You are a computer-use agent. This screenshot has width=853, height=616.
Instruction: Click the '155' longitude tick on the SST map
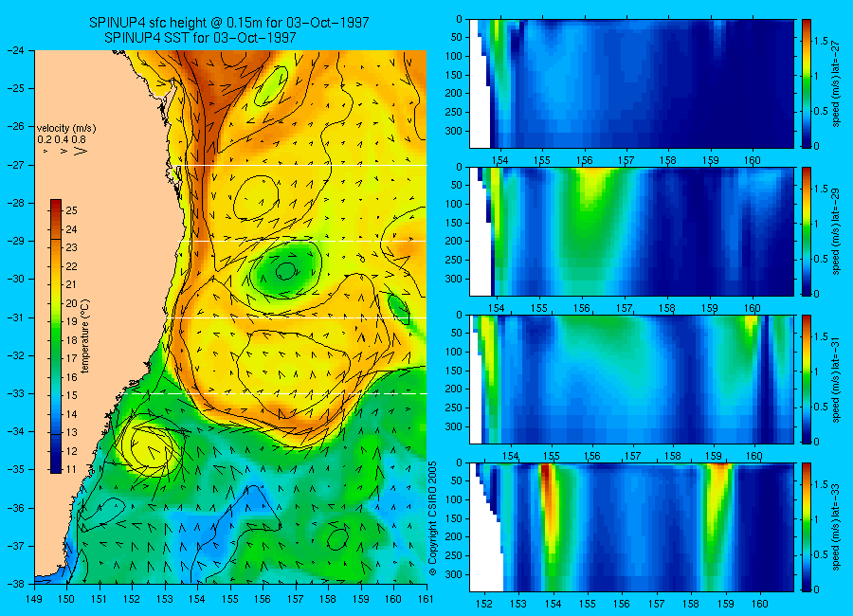[230, 599]
